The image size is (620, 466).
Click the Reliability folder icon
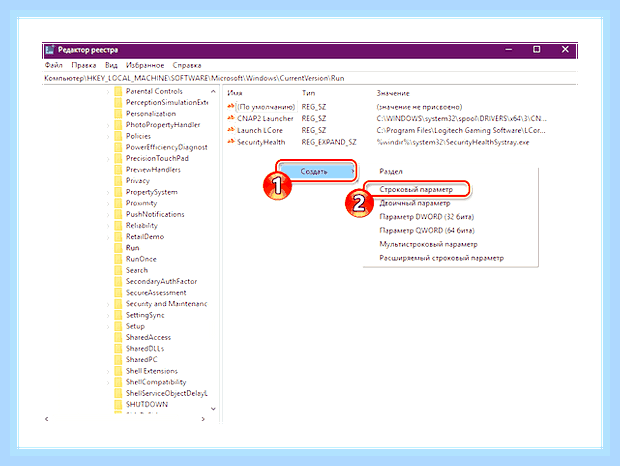(118, 226)
